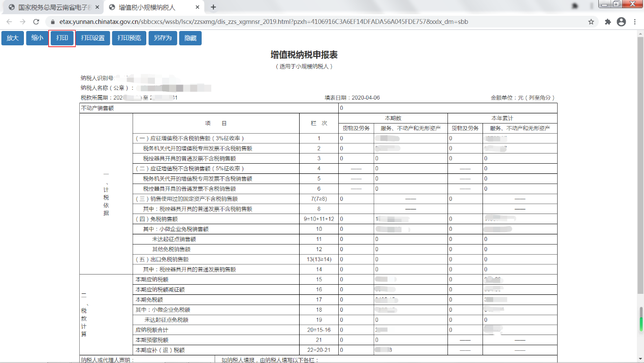Open the Chrome profile avatar menu
Screen dimensions: 644x363
tap(621, 22)
